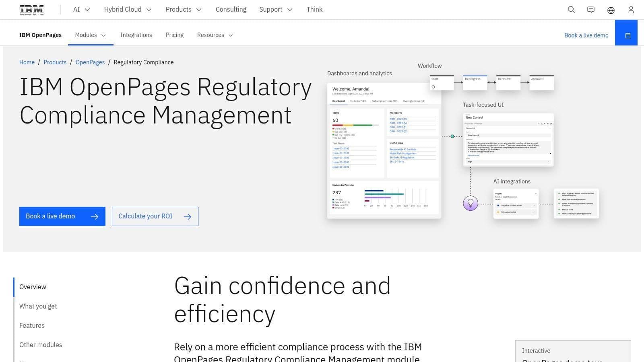Open the Products dropdown
Screen dimensions: 644x362
click(x=183, y=9)
